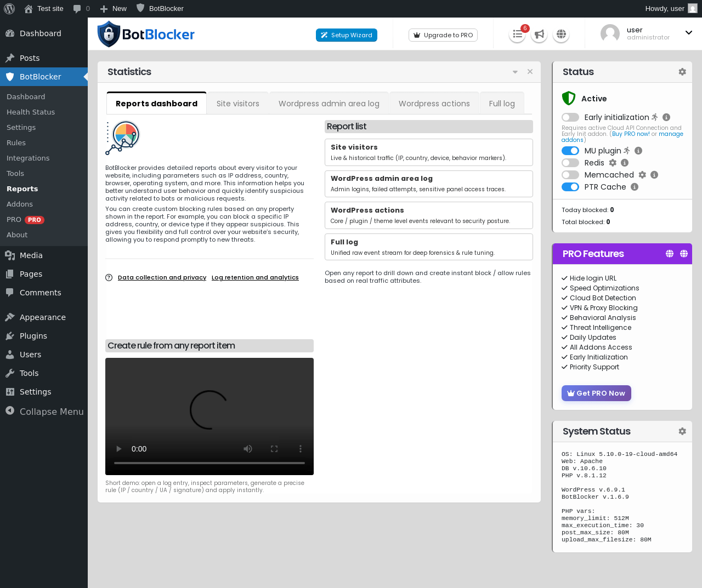Click the WordPress logo in the admin bar
This screenshot has height=588, width=702.
tap(9, 8)
